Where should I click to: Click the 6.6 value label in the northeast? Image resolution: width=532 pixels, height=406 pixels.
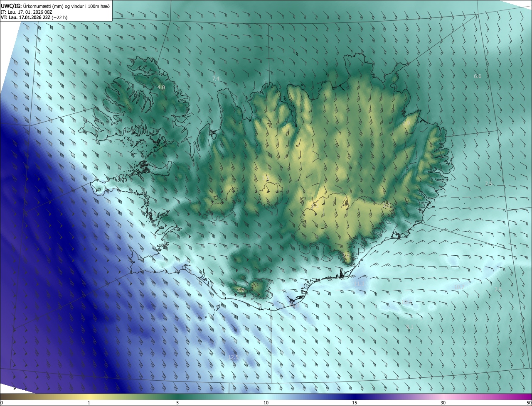coord(478,76)
